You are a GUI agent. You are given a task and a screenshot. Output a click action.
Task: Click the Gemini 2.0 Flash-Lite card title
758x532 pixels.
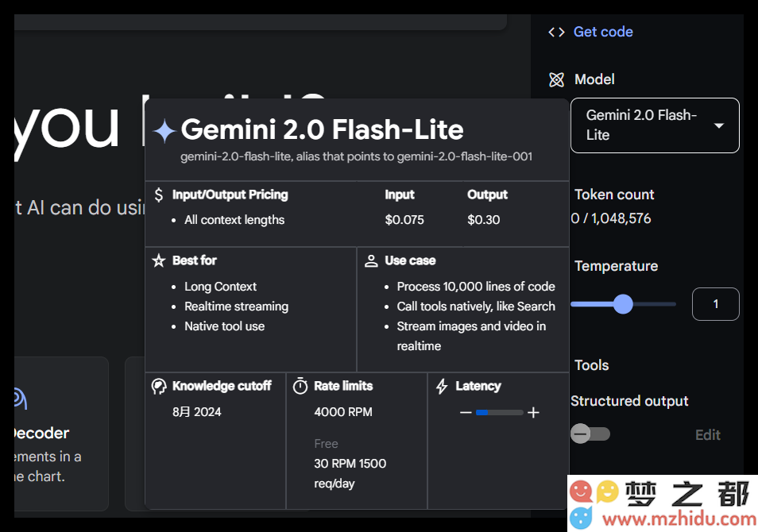pyautogui.click(x=322, y=129)
